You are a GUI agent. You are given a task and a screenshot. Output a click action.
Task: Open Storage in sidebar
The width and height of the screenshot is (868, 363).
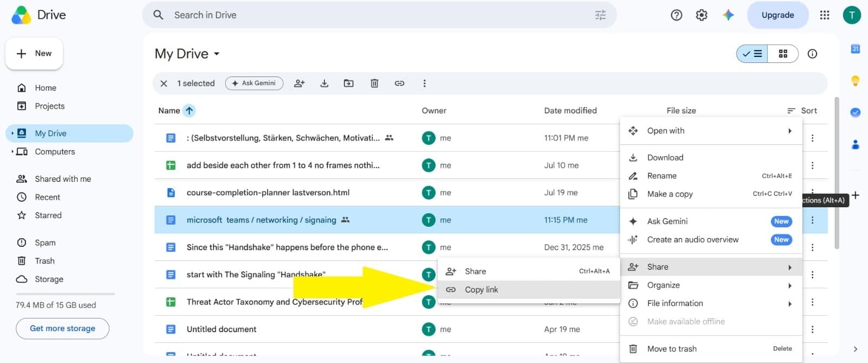point(69,279)
